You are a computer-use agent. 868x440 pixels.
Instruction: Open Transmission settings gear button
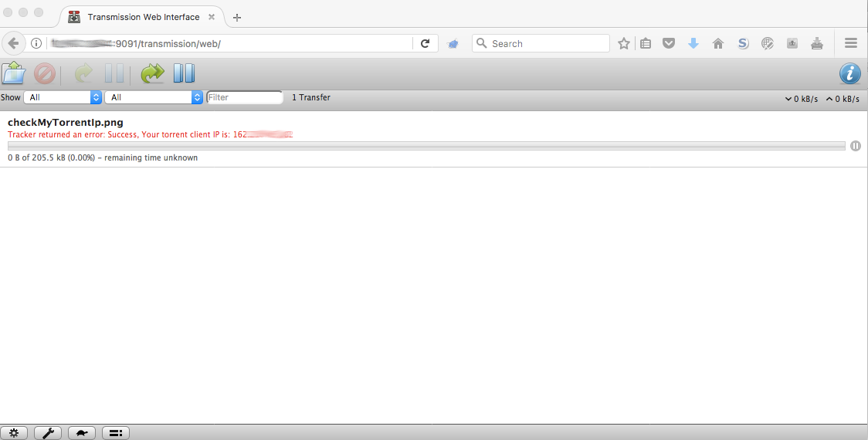(14, 433)
